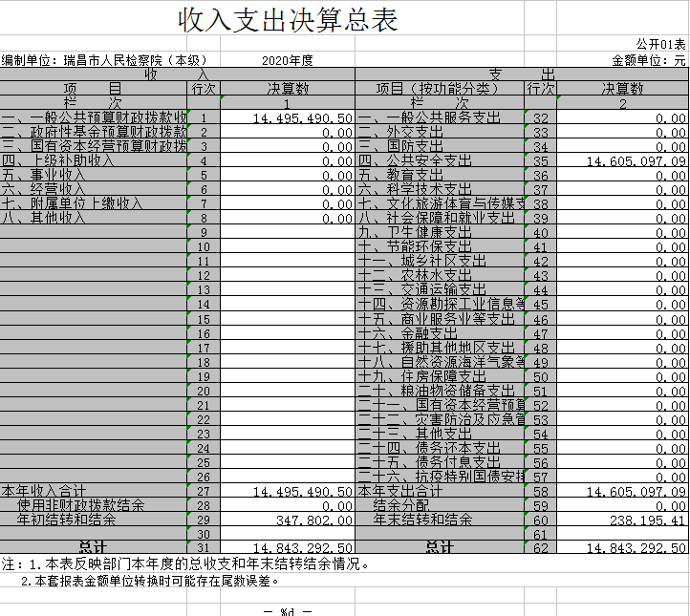
Task: Click the 十一、城乡社区支出 cell
Action: coord(440,261)
